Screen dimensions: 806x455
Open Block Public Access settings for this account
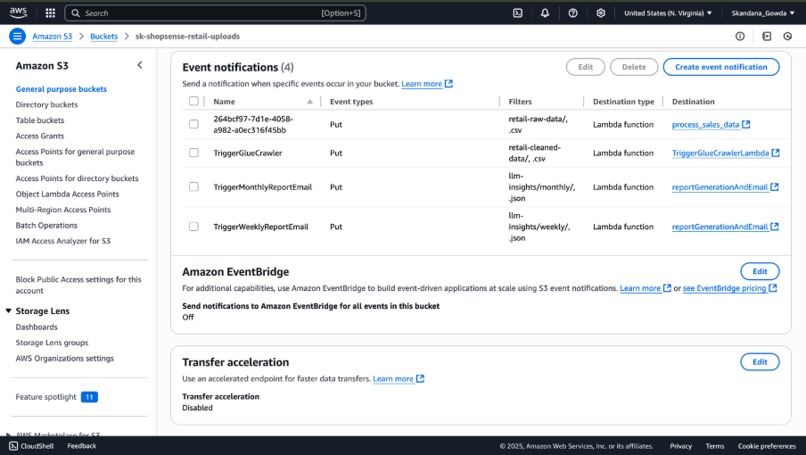(x=78, y=285)
